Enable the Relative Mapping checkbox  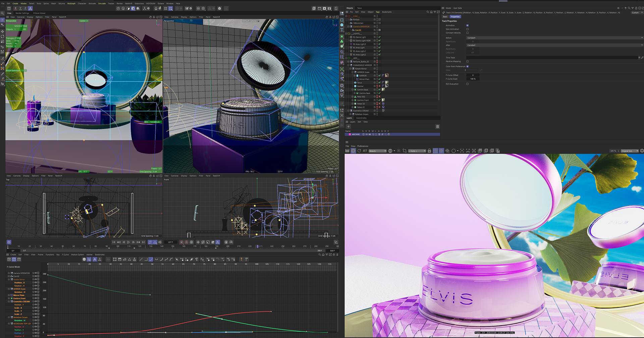pyautogui.click(x=467, y=61)
